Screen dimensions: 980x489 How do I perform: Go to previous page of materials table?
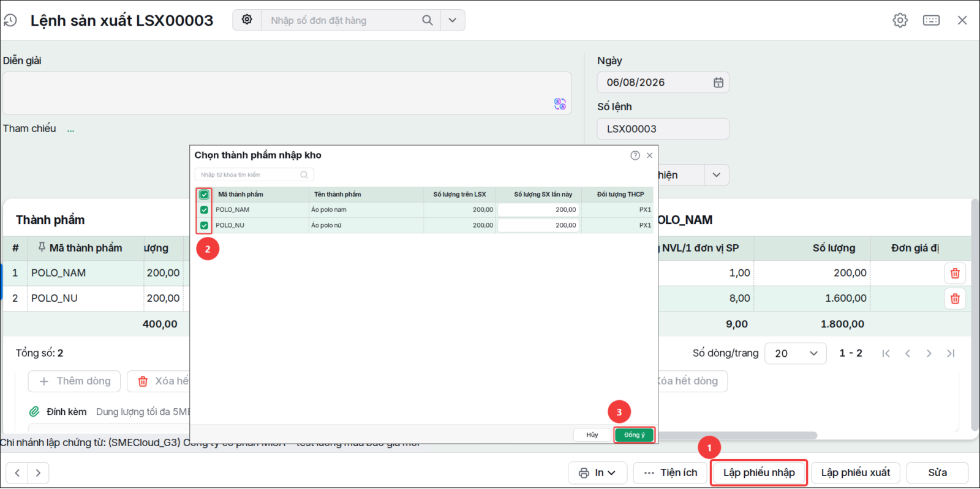point(908,353)
